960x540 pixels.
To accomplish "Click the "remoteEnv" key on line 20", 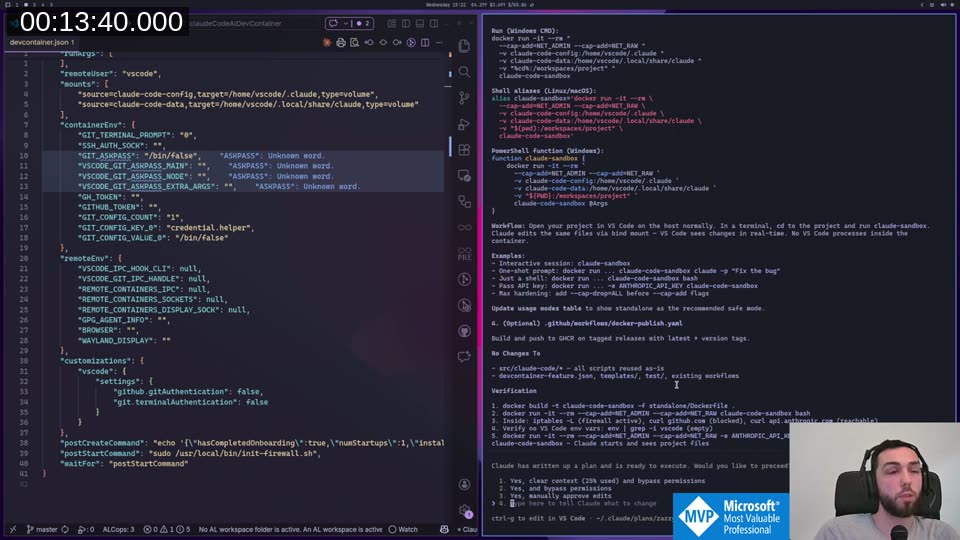I will pos(86,258).
